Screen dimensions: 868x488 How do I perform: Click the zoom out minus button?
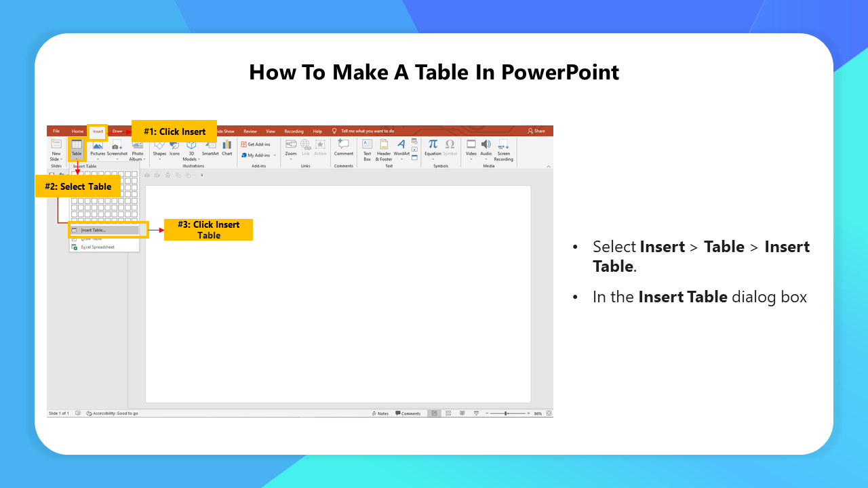pyautogui.click(x=487, y=413)
